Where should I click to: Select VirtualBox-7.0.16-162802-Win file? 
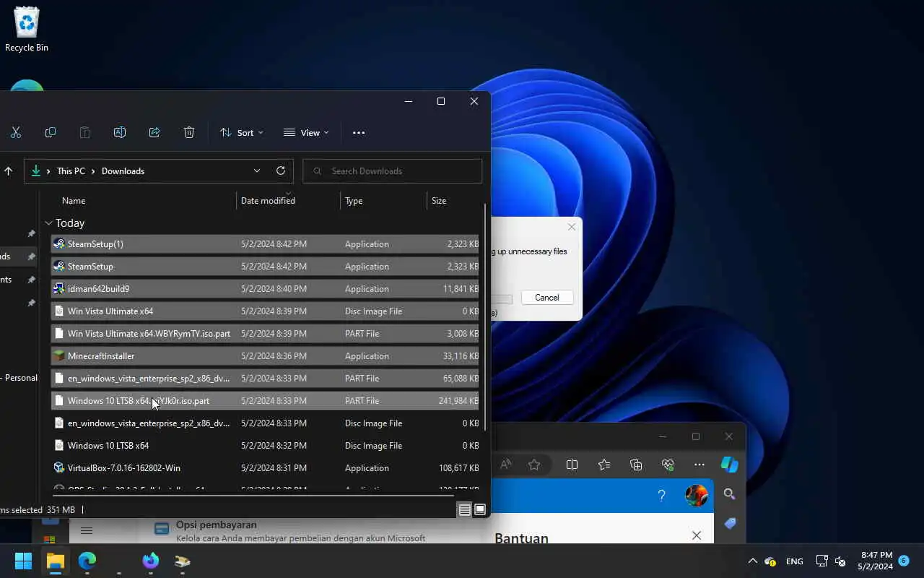point(265,468)
